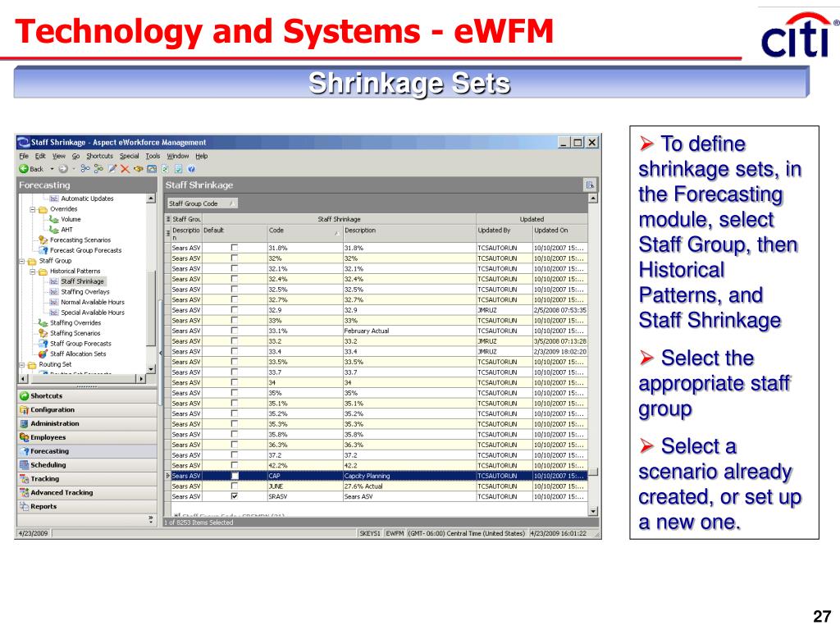Screen dimensions: 840x630
Task: Click the Forecasting Scenarios tree icon
Action: [43, 240]
